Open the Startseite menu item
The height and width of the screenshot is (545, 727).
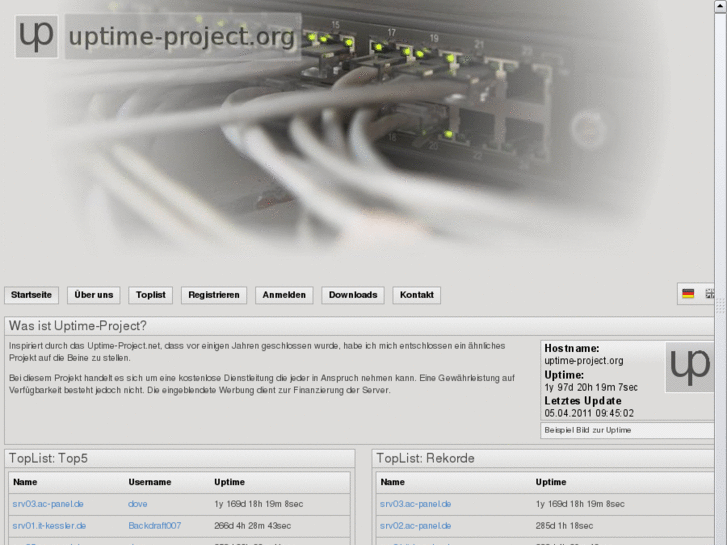tap(31, 295)
